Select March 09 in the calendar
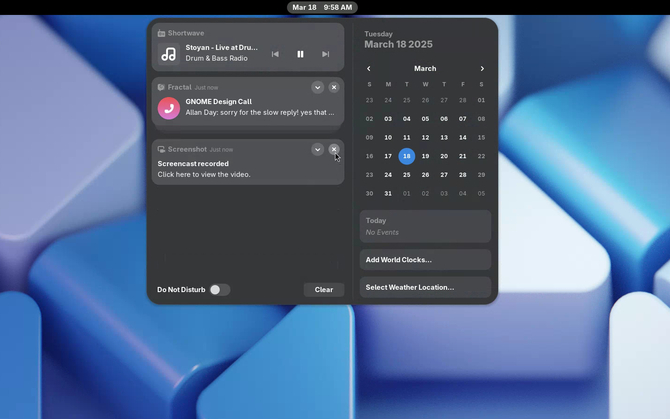 click(370, 138)
